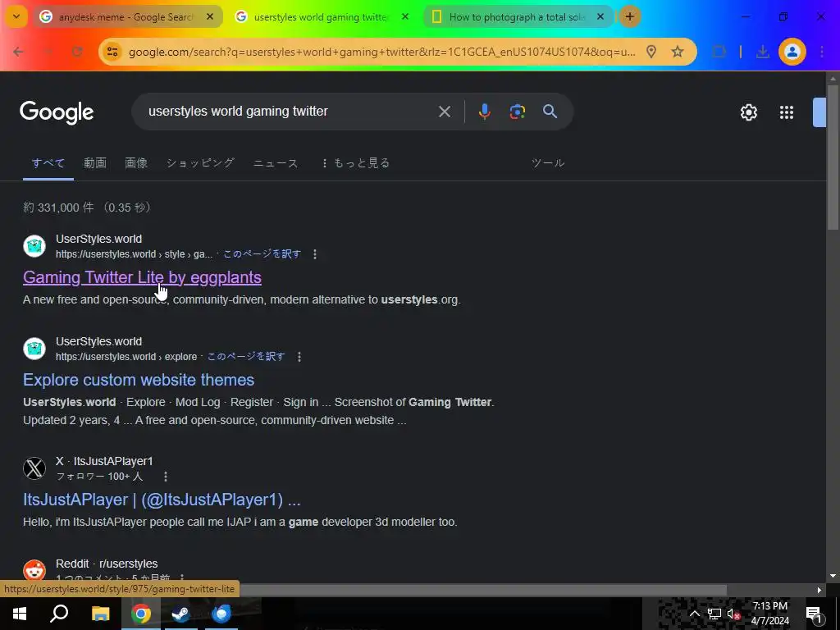This screenshot has width=840, height=630.
Task: Click the location pin icon in address bar
Action: (x=651, y=52)
